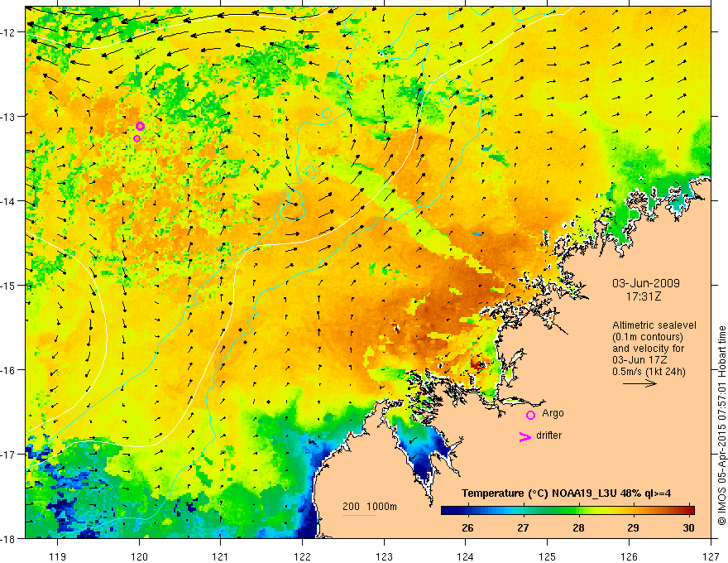Click the '-15' latitude axis label

point(9,286)
